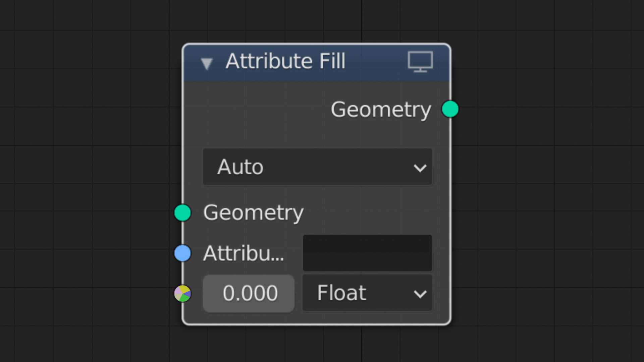The height and width of the screenshot is (362, 644).
Task: Click the blue Attribute input socket
Action: pyautogui.click(x=182, y=253)
